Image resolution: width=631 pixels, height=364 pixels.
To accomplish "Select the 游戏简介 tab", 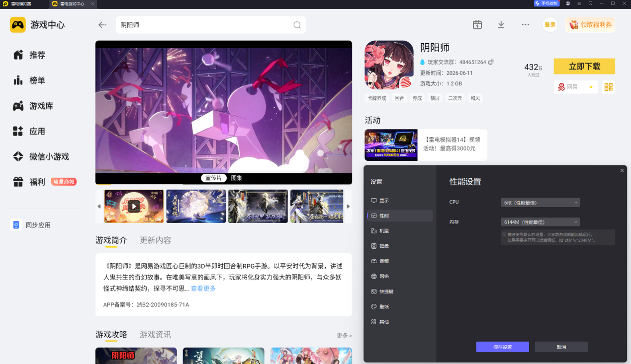I will click(111, 240).
